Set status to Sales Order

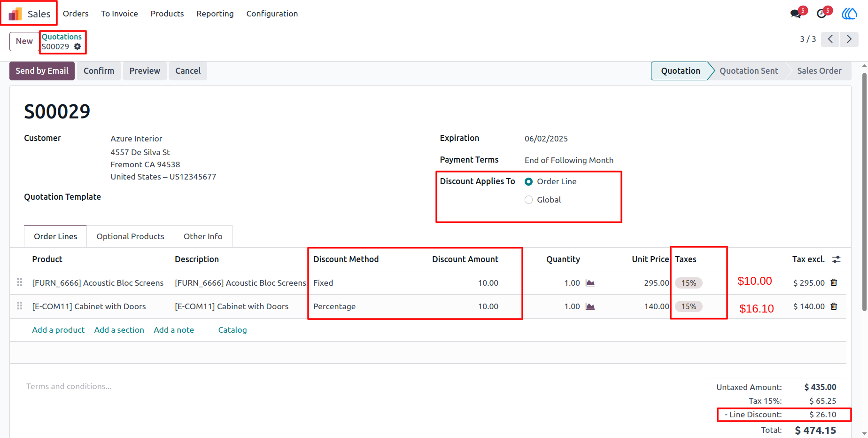[x=819, y=71]
